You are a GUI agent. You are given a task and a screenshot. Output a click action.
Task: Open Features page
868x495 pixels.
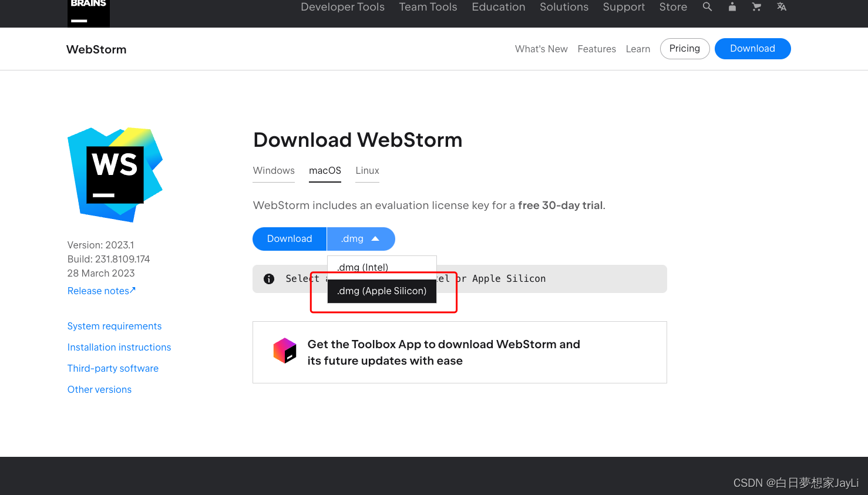coord(597,49)
